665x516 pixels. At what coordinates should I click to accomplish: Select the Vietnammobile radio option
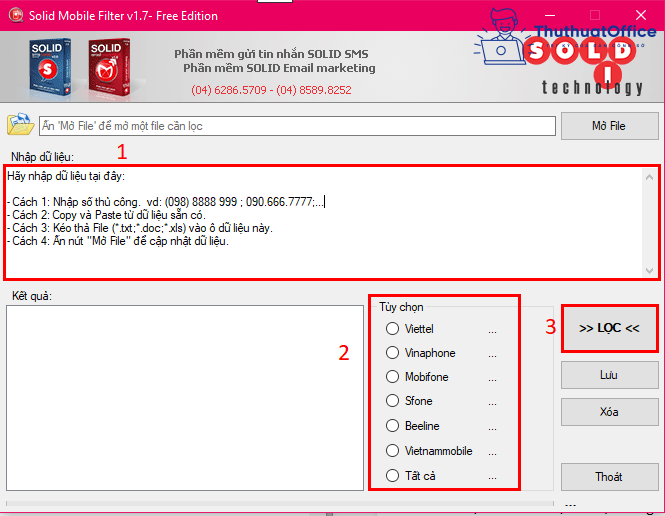point(392,451)
